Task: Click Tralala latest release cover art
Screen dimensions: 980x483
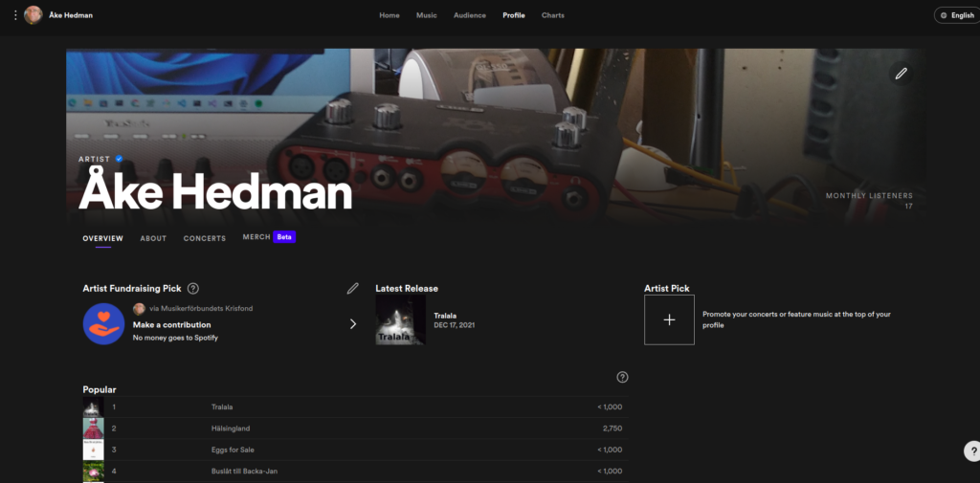Action: point(401,319)
